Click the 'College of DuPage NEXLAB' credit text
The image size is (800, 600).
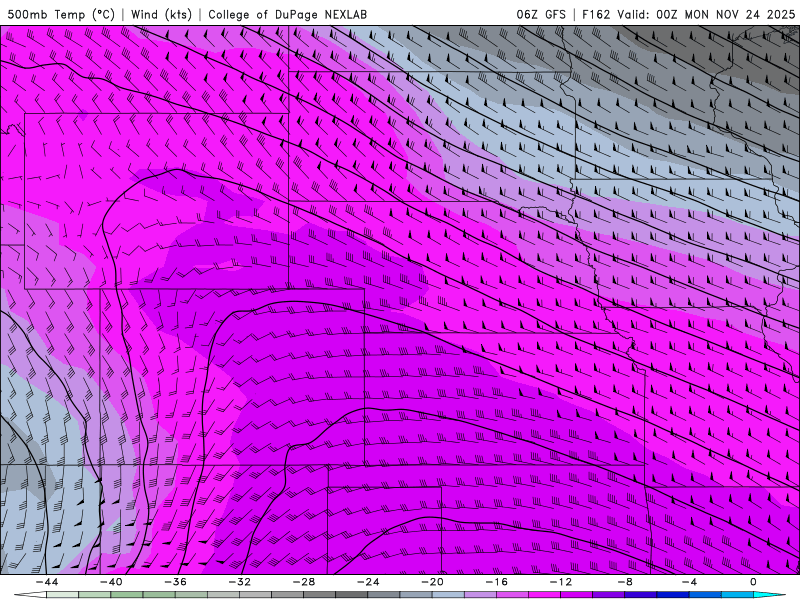[x=287, y=15]
